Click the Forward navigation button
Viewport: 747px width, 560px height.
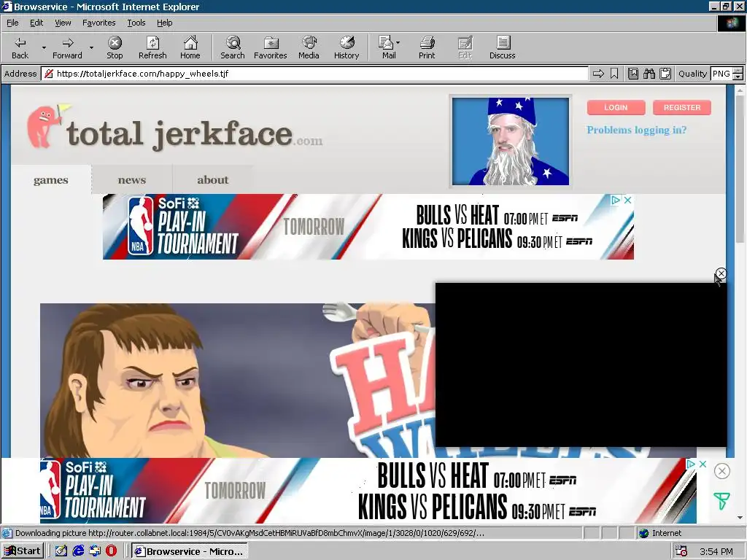pos(67,47)
